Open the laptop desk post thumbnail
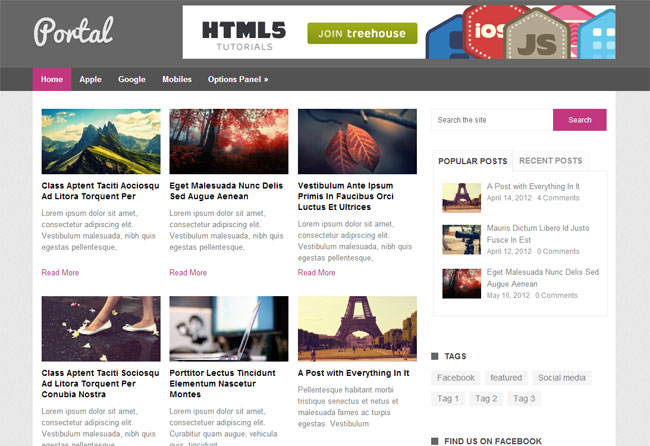The image size is (650, 446). (229, 329)
